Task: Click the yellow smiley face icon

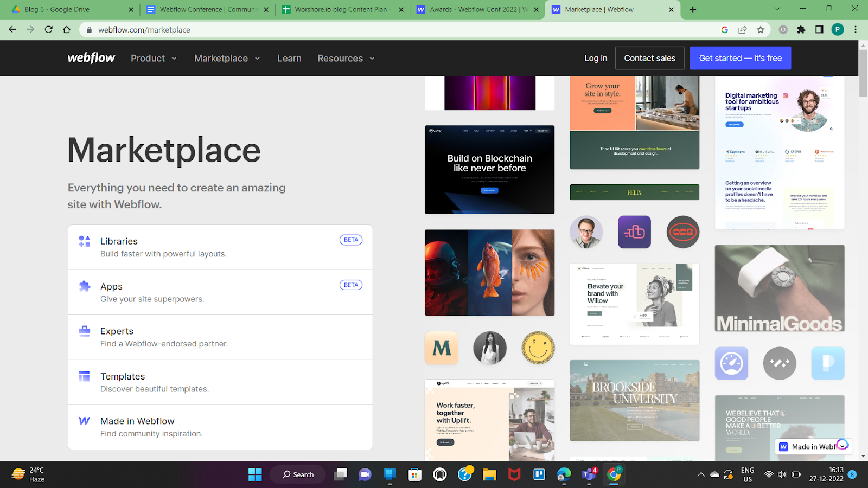Action: (538, 348)
